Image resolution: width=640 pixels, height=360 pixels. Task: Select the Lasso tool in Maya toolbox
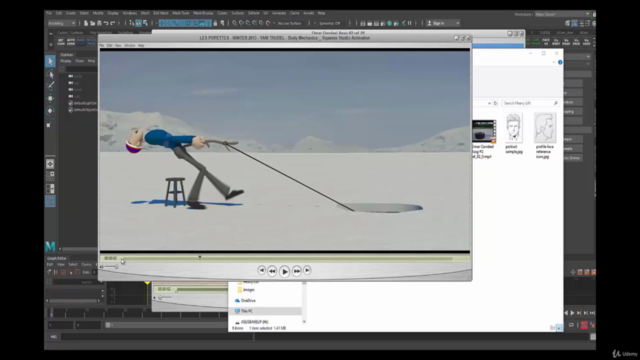point(50,74)
